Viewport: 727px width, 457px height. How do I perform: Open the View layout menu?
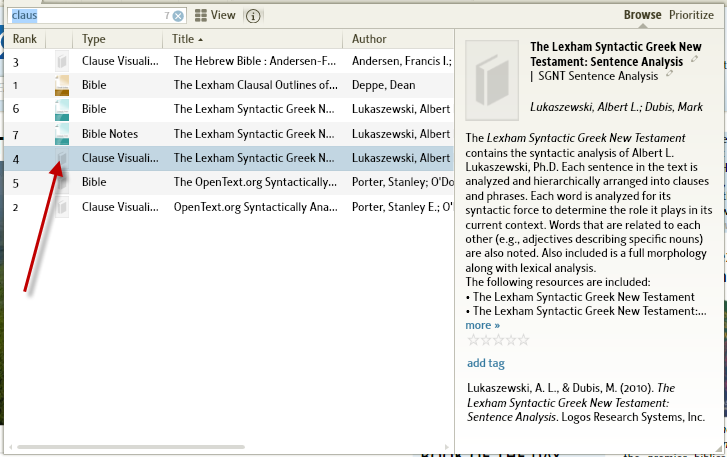[x=215, y=15]
